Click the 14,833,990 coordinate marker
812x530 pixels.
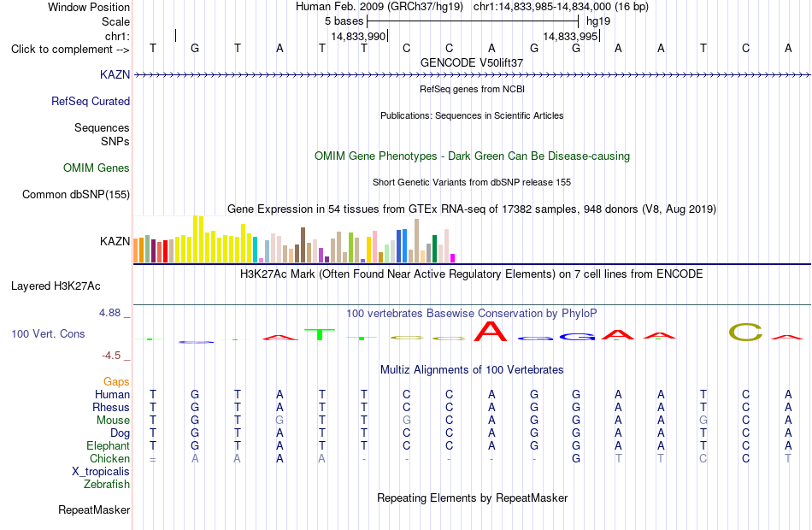[x=359, y=36]
